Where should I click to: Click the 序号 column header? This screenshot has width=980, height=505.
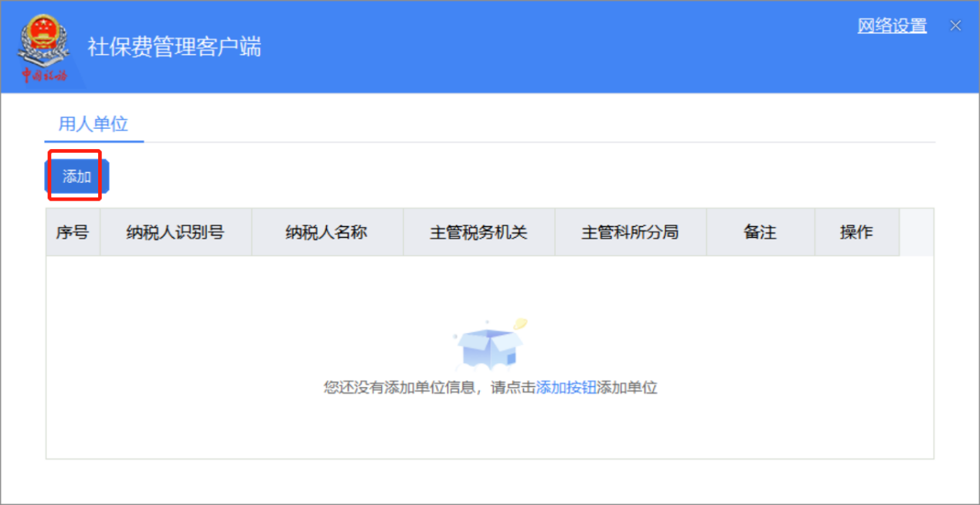click(x=73, y=232)
